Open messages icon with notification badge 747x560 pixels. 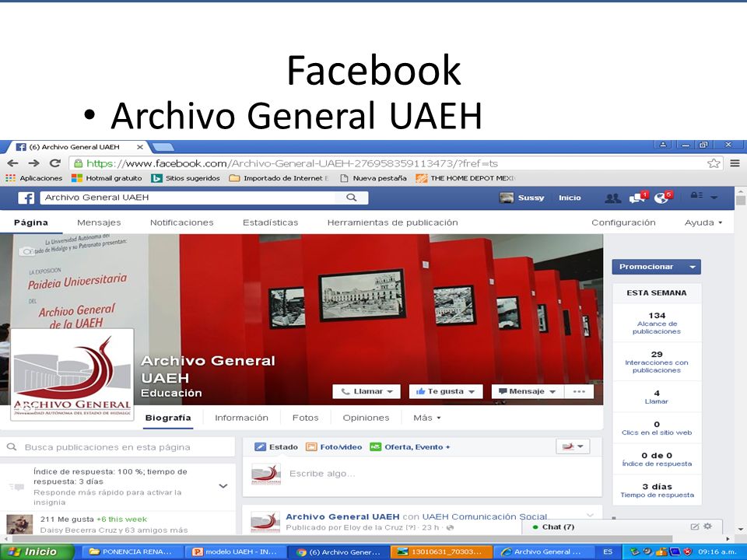coord(638,198)
